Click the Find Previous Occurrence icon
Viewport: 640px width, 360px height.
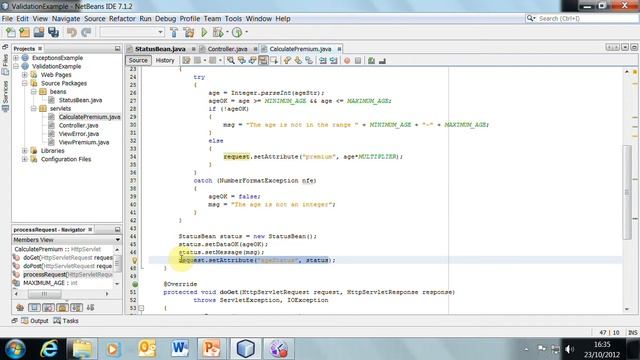[x=242, y=60]
